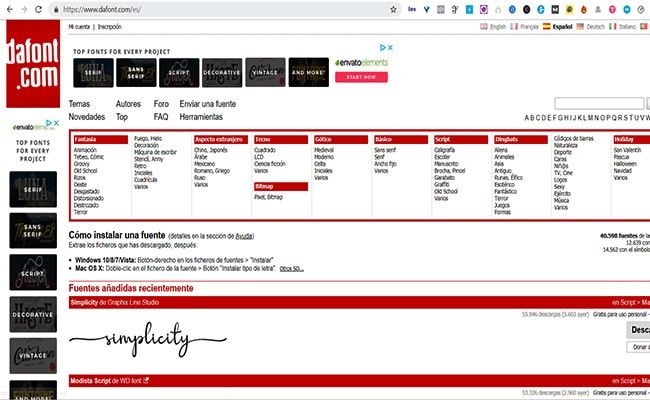
Task: Open the Autores menu item
Action: [128, 104]
